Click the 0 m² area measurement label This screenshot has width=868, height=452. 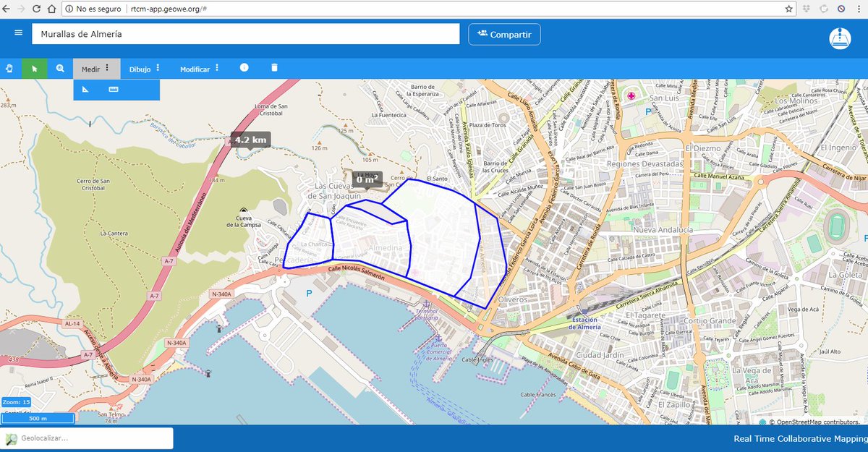click(367, 179)
